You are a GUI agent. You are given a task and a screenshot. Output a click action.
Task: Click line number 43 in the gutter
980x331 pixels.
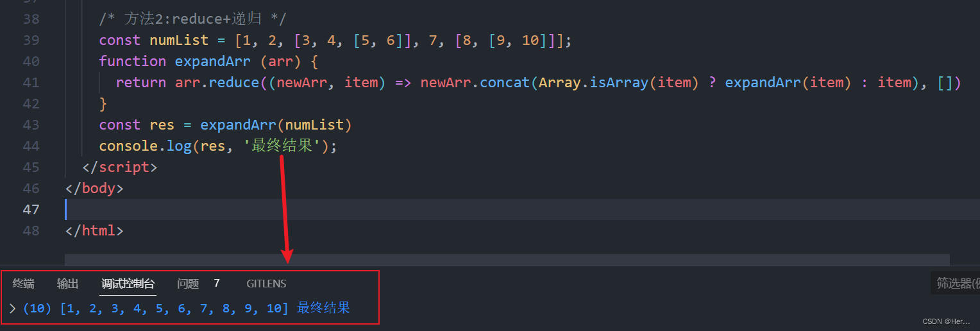tap(31, 125)
